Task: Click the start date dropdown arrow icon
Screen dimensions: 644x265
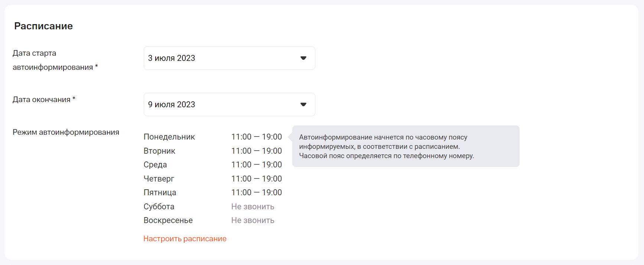Action: tap(303, 58)
